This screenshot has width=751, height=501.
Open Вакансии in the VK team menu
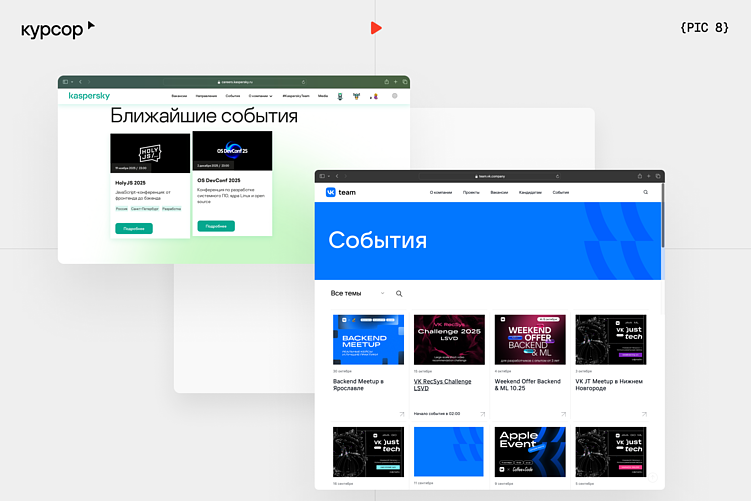(x=499, y=193)
